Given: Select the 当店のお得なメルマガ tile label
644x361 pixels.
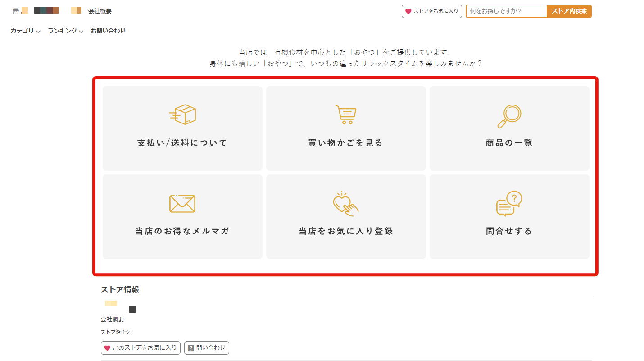Looking at the screenshot, I should (182, 231).
